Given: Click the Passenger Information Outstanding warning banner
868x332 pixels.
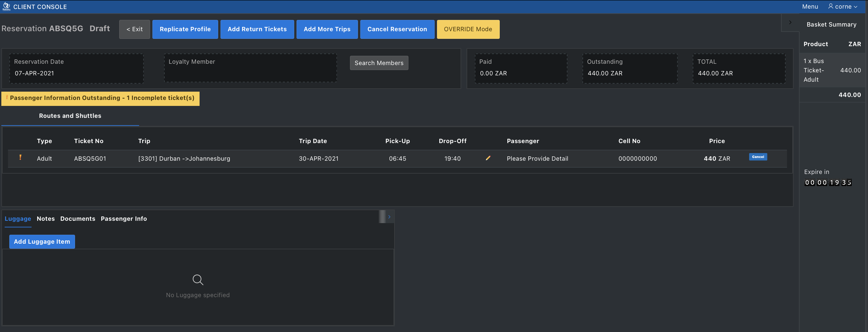Looking at the screenshot, I should click(100, 98).
